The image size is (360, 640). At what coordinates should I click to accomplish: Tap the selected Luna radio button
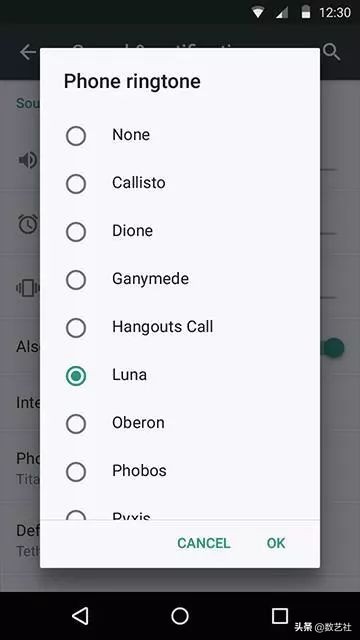[76, 376]
